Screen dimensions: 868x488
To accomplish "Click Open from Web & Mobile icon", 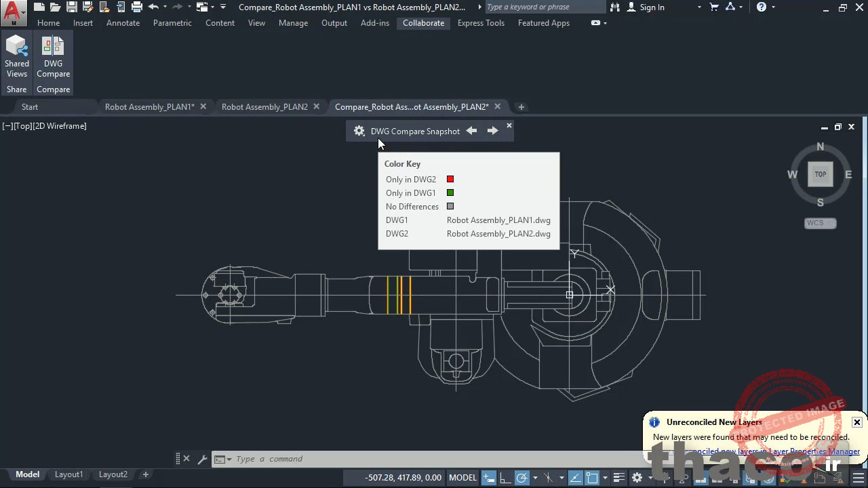I will click(x=104, y=7).
